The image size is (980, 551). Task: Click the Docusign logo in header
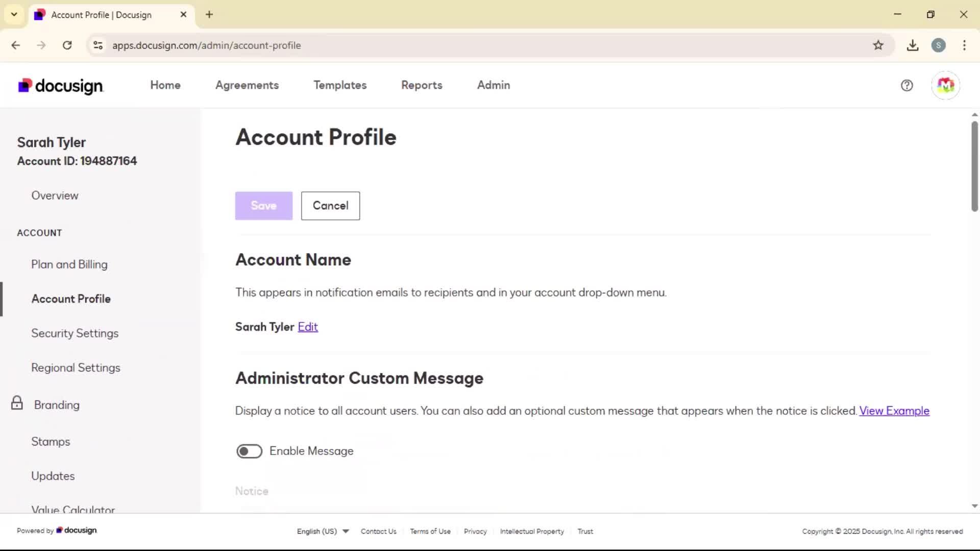[x=61, y=86]
